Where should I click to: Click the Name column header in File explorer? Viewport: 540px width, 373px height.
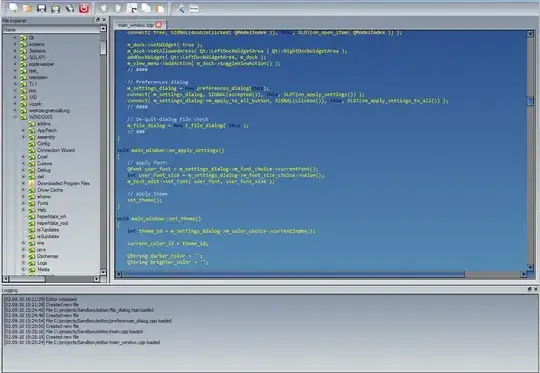pos(51,30)
